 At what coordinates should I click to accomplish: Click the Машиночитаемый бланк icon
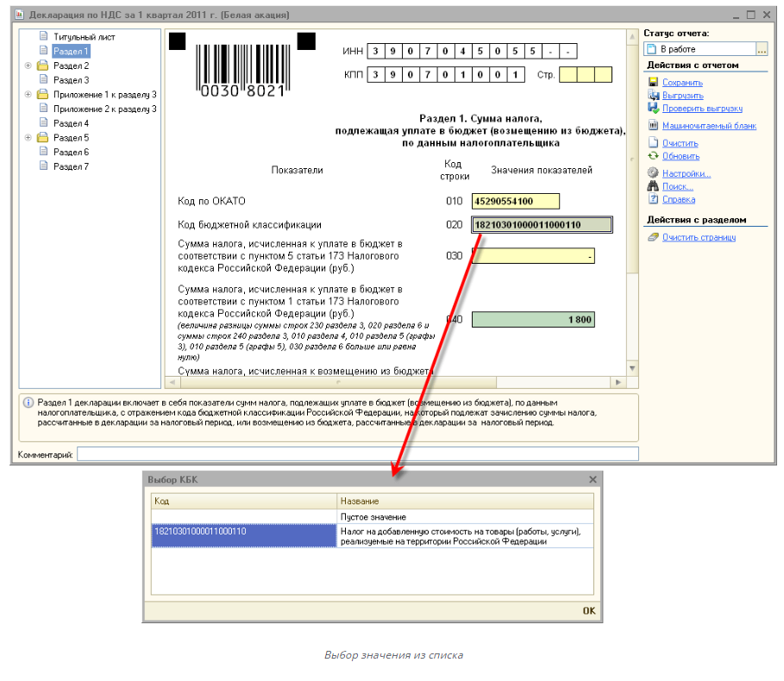click(x=653, y=126)
